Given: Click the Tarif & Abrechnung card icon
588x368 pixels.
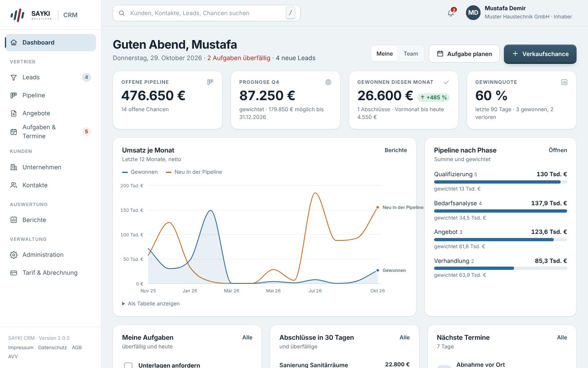Looking at the screenshot, I should (14, 273).
